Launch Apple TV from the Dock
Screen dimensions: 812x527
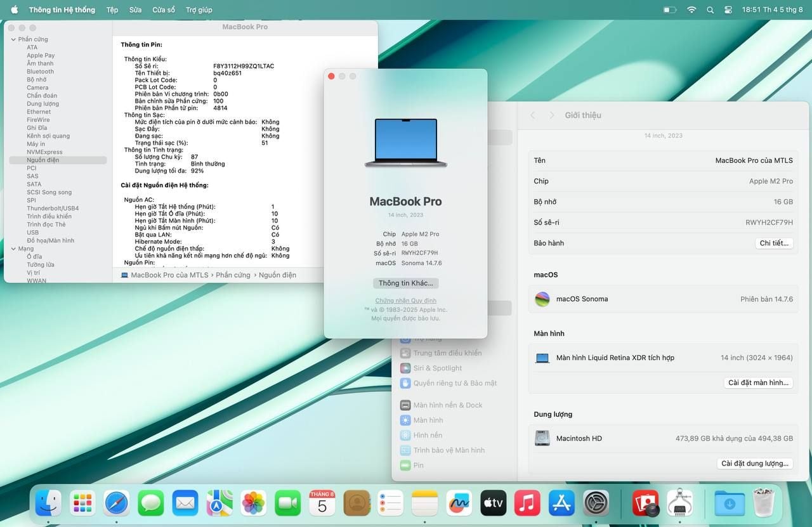(x=494, y=504)
